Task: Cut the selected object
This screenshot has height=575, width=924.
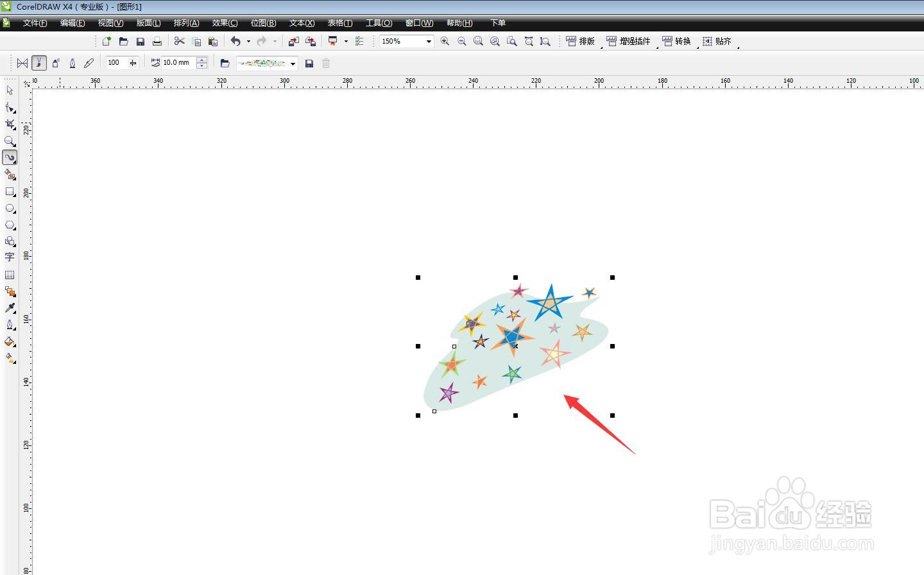Action: click(179, 41)
